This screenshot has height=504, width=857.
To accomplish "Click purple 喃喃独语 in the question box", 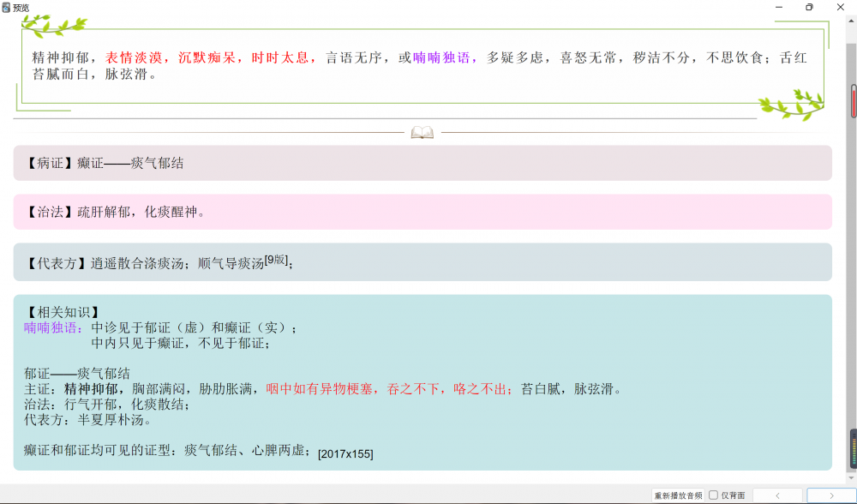I will 441,58.
